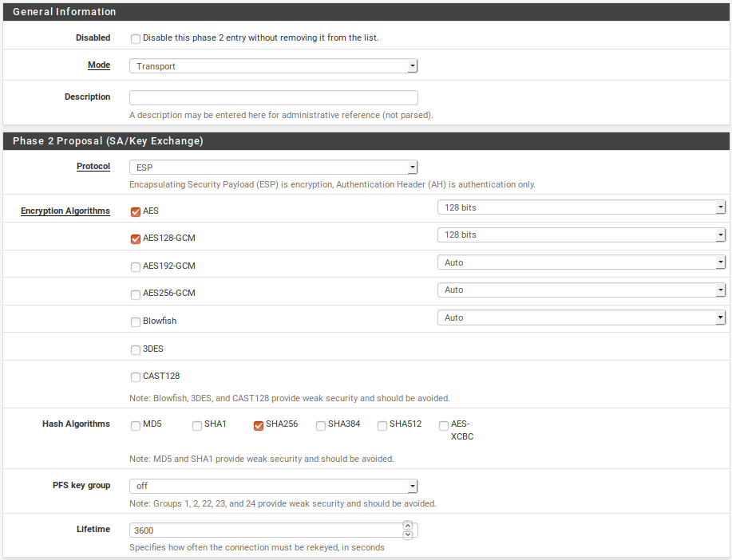Uncheck the AES128-GCM algorithm
732x560 pixels.
tap(135, 239)
